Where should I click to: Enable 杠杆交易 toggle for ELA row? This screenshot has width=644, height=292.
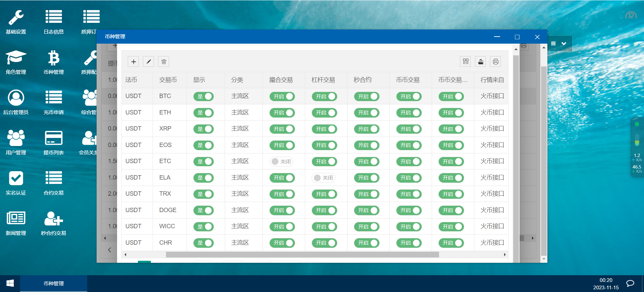[324, 178]
